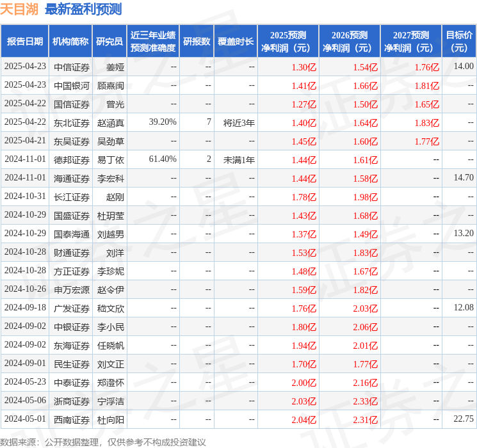The height and width of the screenshot is (448, 477).
Task: Click the 2.33亿 forecast for 浙商证券
Action: [x=365, y=401]
